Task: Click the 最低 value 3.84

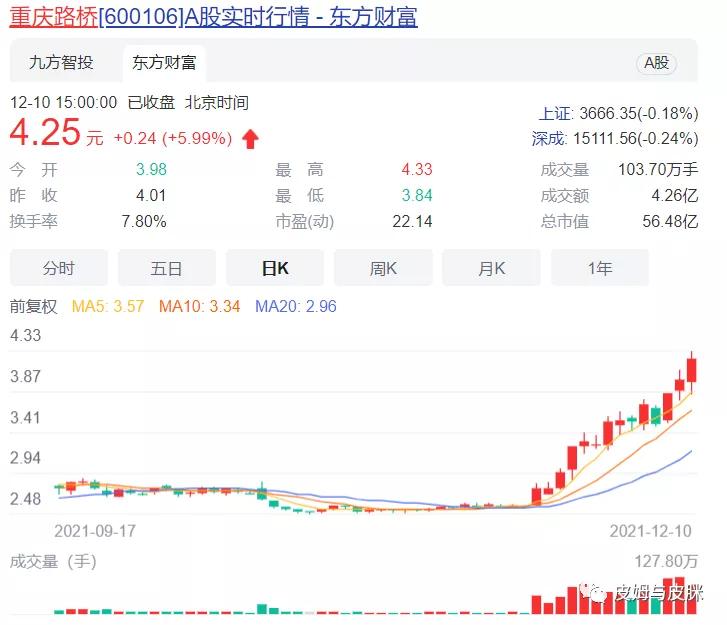Action: pos(417,195)
